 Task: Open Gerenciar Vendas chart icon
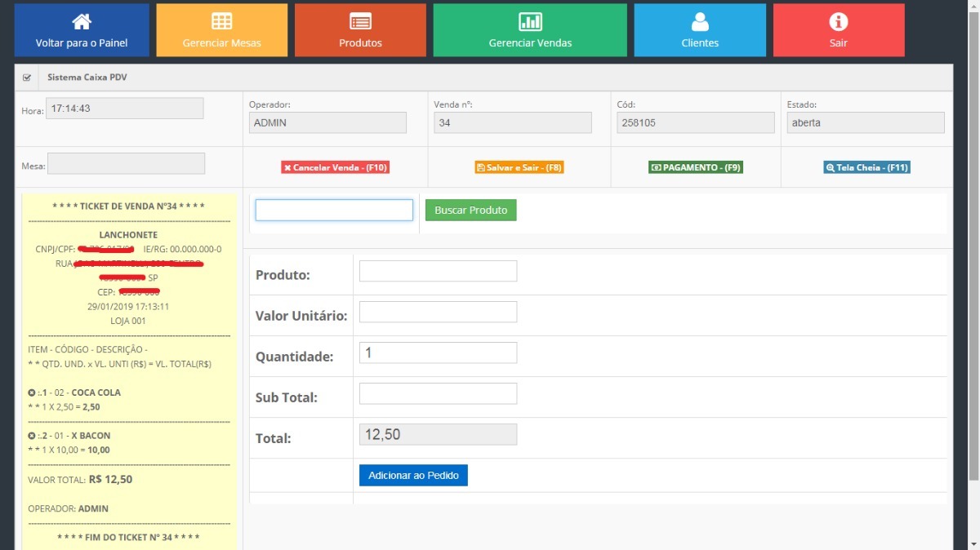click(530, 22)
